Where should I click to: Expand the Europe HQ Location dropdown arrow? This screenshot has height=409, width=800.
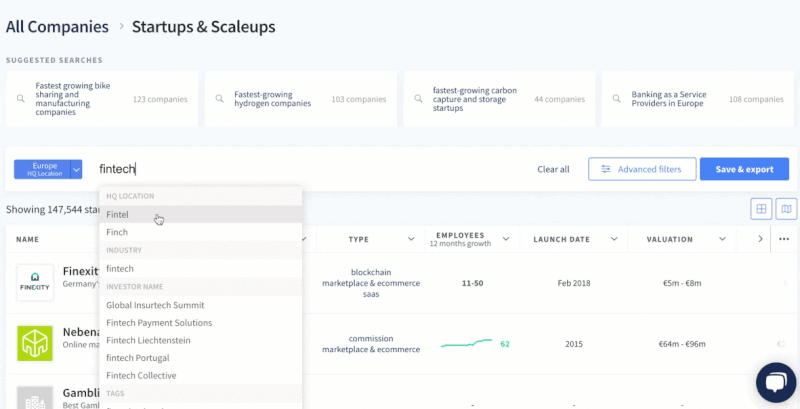pos(76,169)
